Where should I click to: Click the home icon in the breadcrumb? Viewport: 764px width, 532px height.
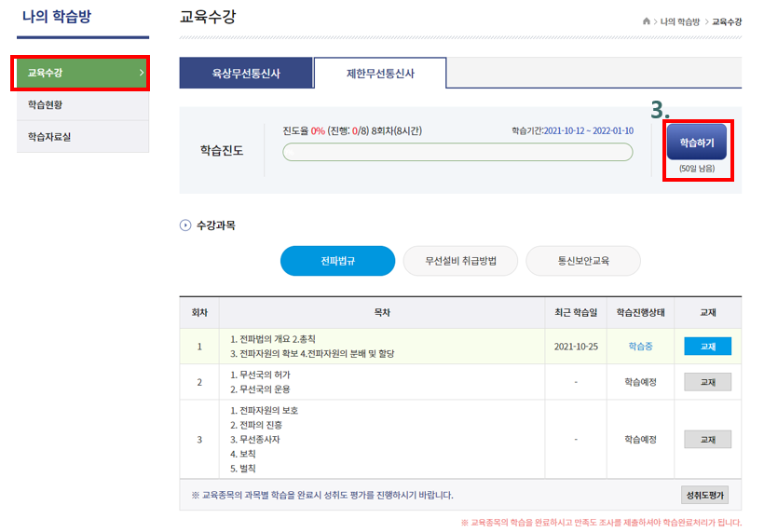click(647, 20)
